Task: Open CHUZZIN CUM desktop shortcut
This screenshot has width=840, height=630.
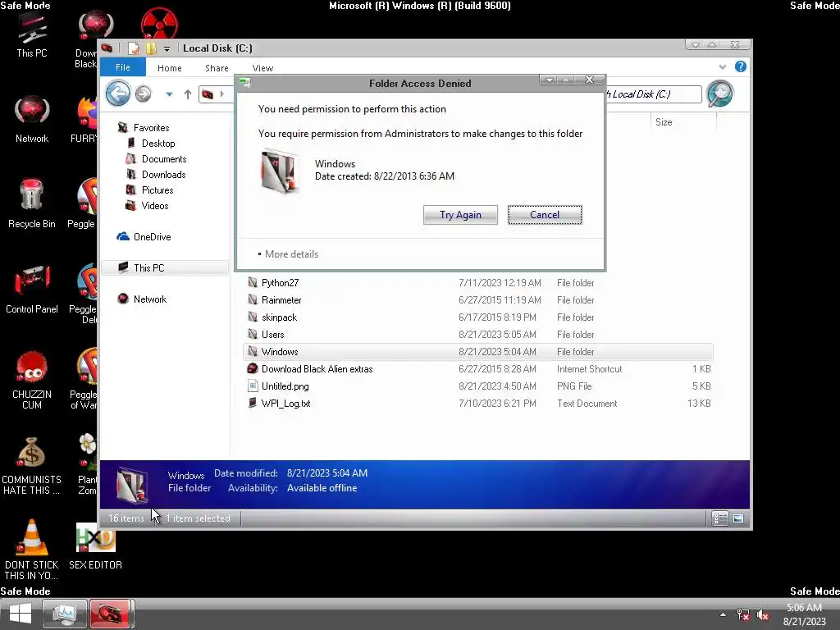Action: coord(32,381)
